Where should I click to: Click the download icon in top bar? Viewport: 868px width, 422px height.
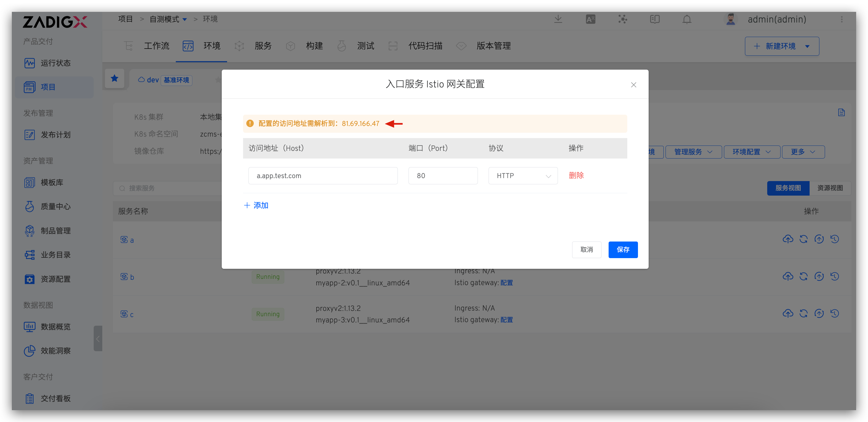point(558,19)
